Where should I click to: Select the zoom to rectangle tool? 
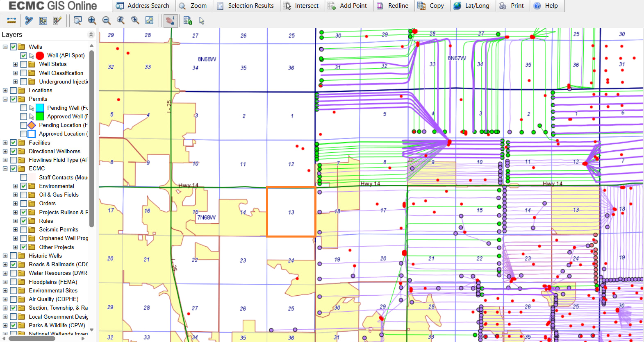tap(77, 20)
